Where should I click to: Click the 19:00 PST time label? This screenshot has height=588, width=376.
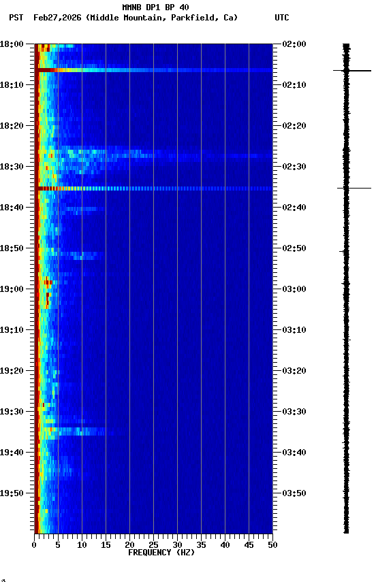point(12,289)
